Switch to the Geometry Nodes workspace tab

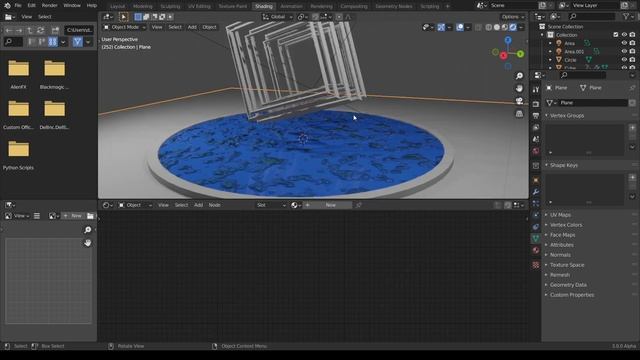click(x=393, y=6)
